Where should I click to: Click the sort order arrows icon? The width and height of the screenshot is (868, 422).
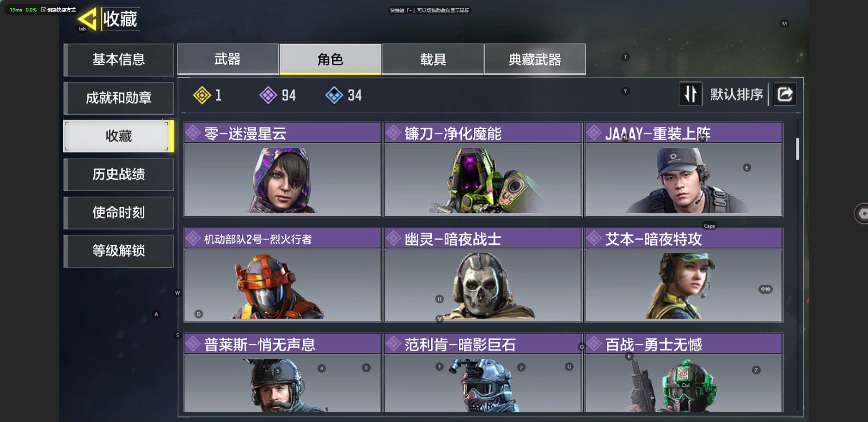pyautogui.click(x=691, y=94)
